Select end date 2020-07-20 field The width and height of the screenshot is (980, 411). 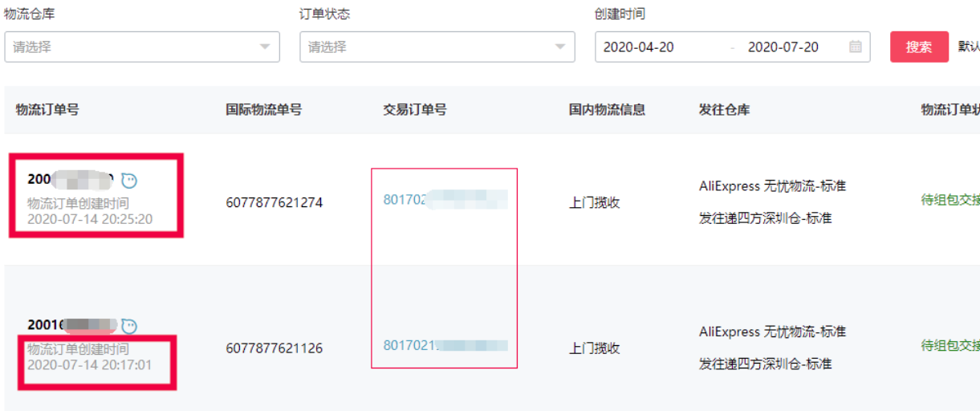point(783,47)
